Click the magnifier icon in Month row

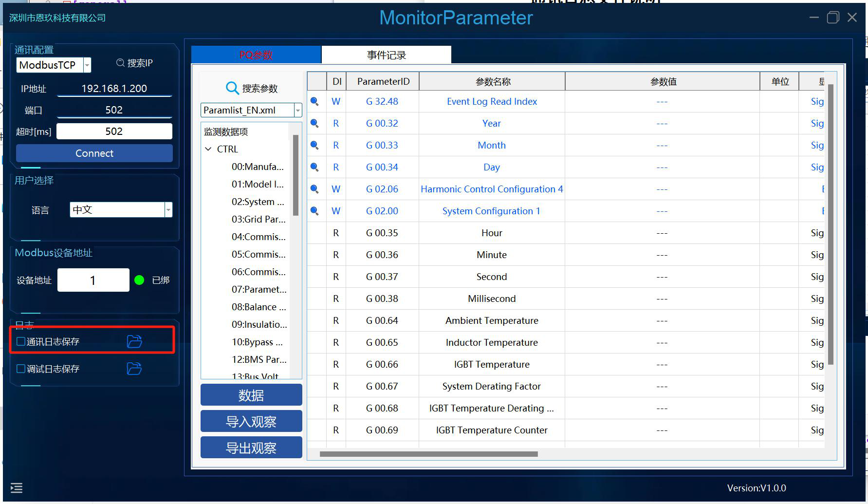pos(314,145)
